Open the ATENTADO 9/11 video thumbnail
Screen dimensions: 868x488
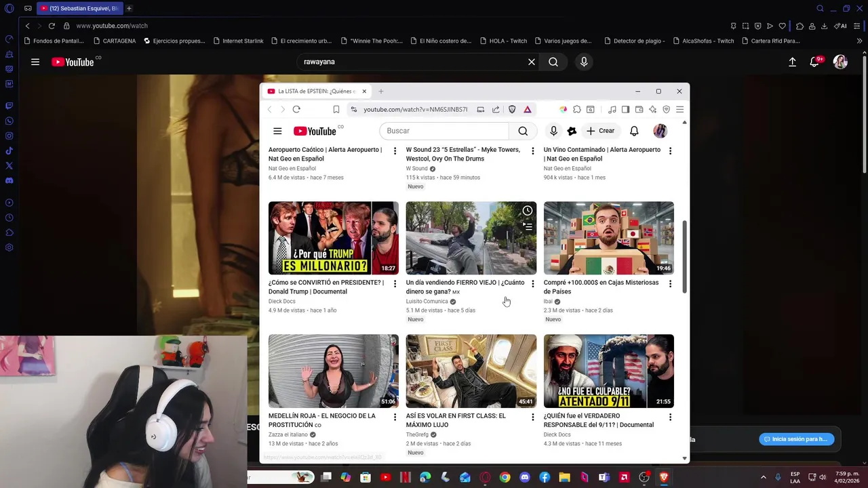pyautogui.click(x=609, y=371)
